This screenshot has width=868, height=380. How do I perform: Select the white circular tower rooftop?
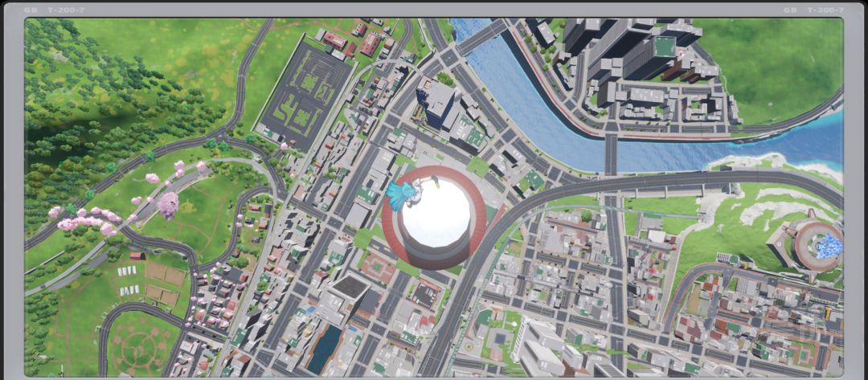436,214
